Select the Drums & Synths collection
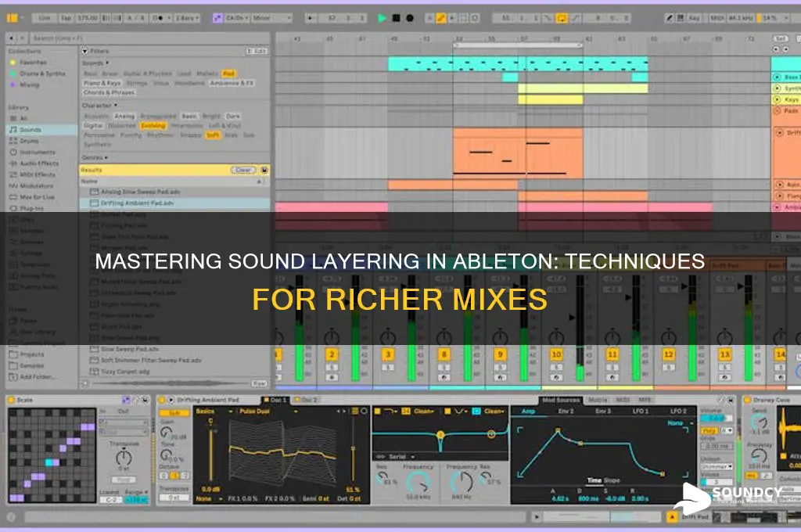Screen dimensions: 801x532 pos(42,74)
